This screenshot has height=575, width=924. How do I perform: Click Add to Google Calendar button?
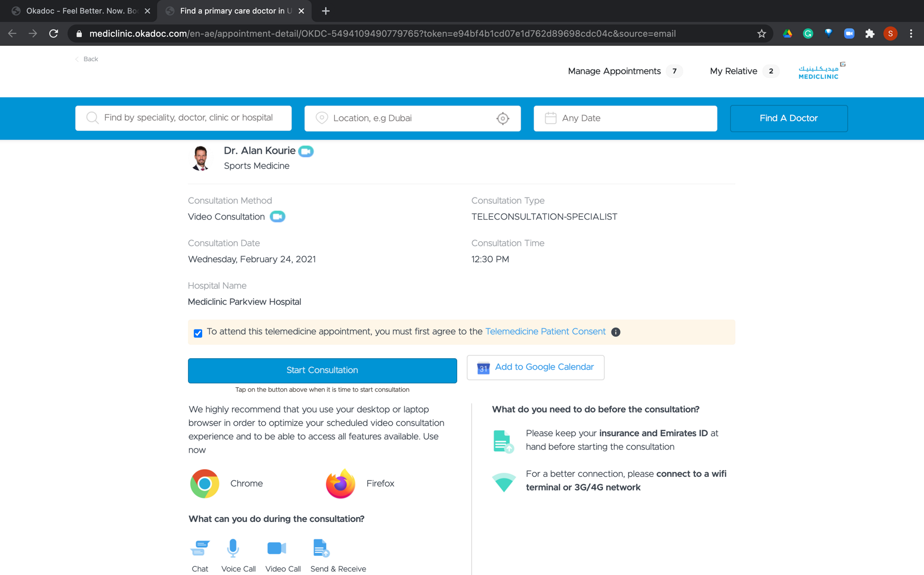(535, 367)
